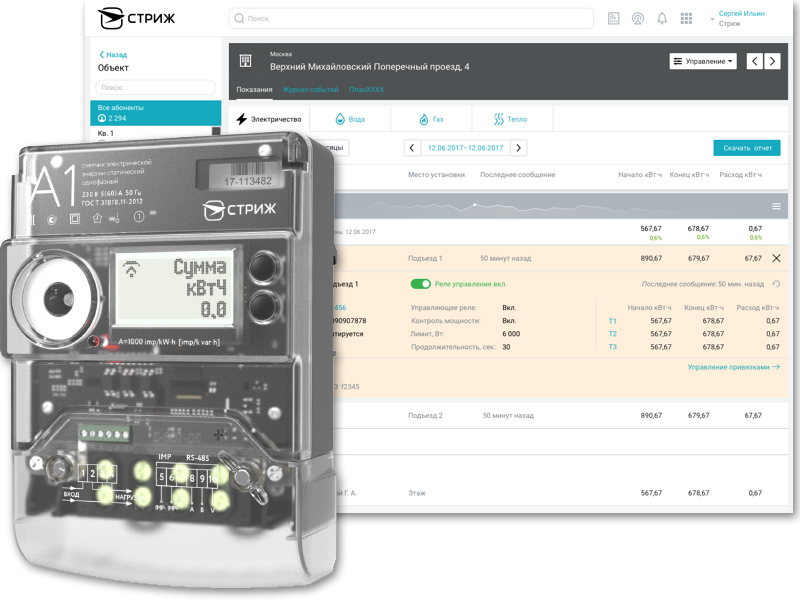Click the Продолжительность, сек value 30
Screen dimensions: 800x600
tap(506, 347)
